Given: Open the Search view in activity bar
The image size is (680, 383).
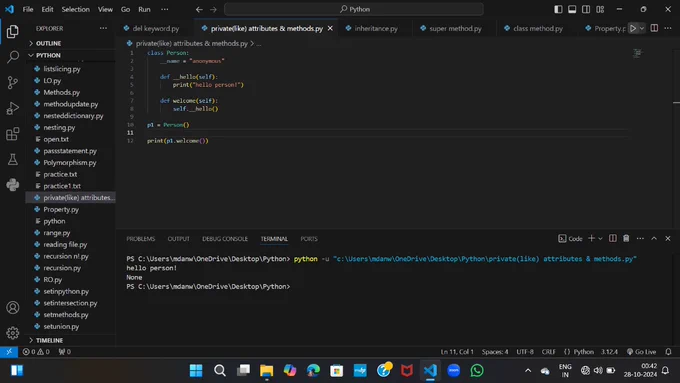Looking at the screenshot, I should [x=13, y=57].
